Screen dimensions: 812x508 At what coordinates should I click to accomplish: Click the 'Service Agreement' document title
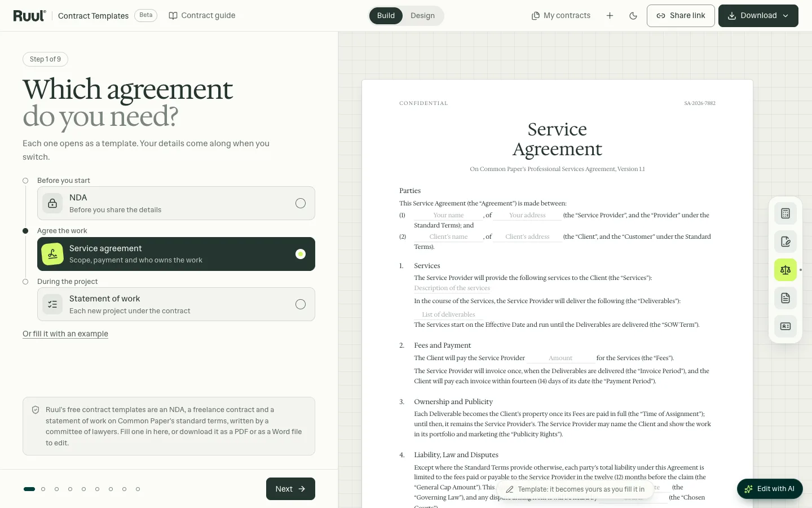pos(557,139)
